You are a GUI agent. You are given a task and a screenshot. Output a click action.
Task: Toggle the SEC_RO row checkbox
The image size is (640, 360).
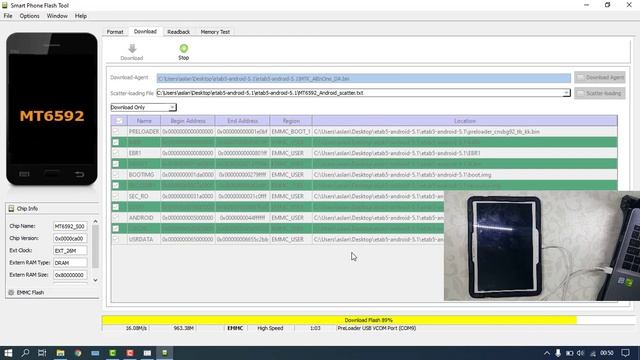point(116,196)
